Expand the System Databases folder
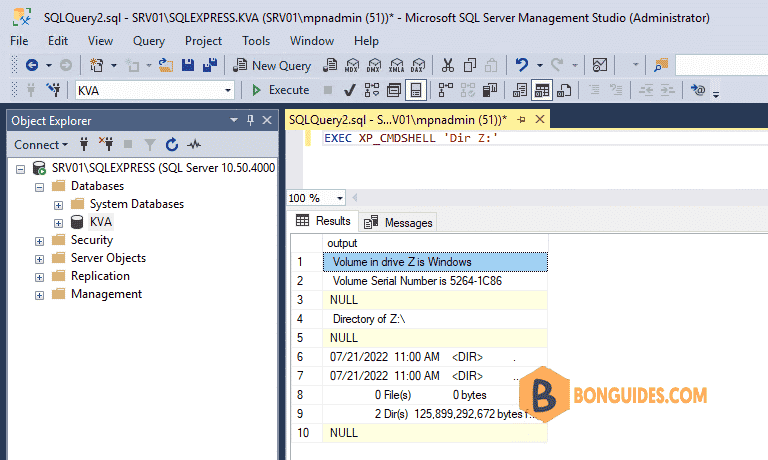Viewport: 768px width, 460px height. [x=58, y=205]
